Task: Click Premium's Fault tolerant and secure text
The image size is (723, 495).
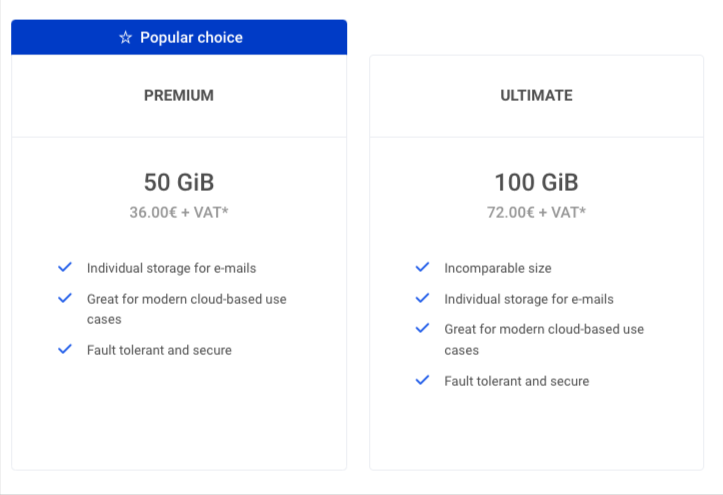Action: click(x=160, y=350)
